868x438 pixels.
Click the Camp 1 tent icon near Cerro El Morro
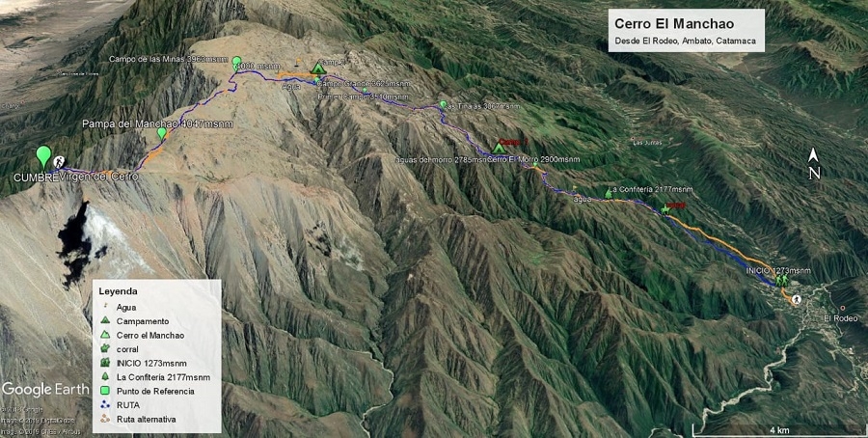pos(499,148)
